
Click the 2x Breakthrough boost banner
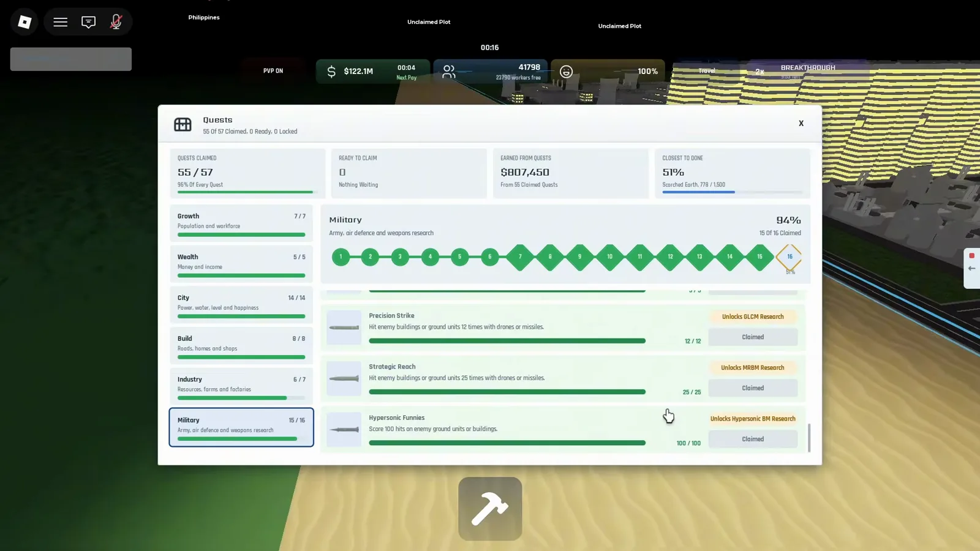pos(807,71)
